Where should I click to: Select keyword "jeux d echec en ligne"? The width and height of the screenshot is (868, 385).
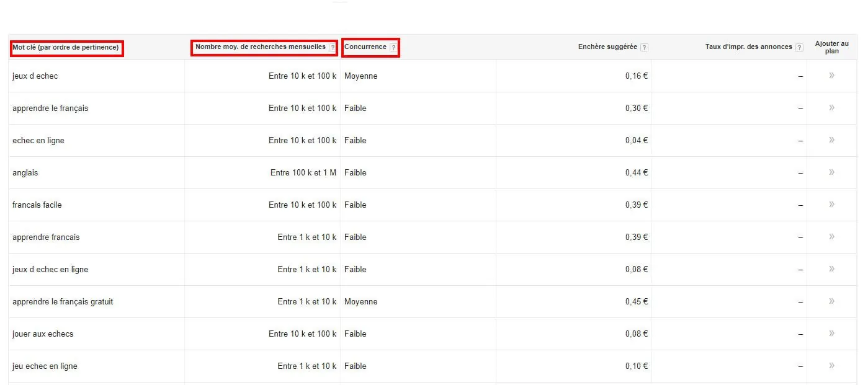pyautogui.click(x=50, y=270)
